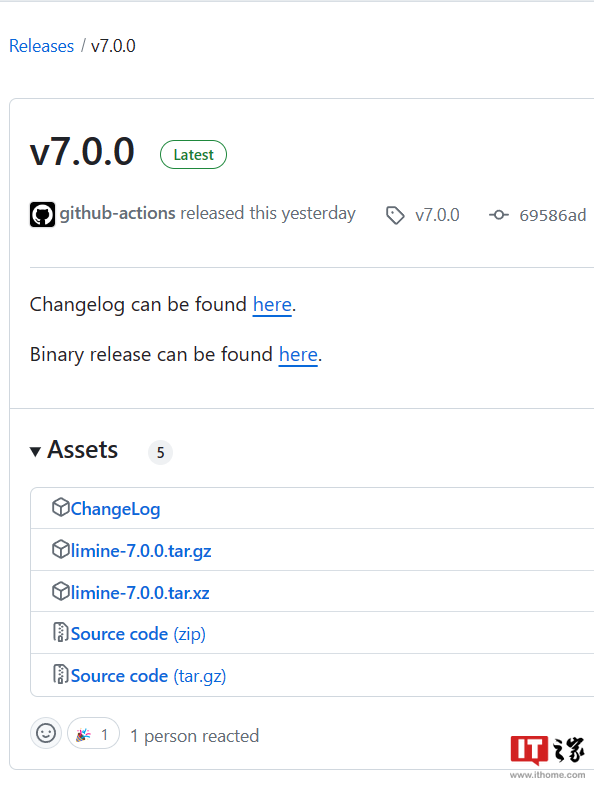Viewport: 594px width, 787px height.
Task: Click the archive icon beside Source code (tar.gz)
Action: 60,674
